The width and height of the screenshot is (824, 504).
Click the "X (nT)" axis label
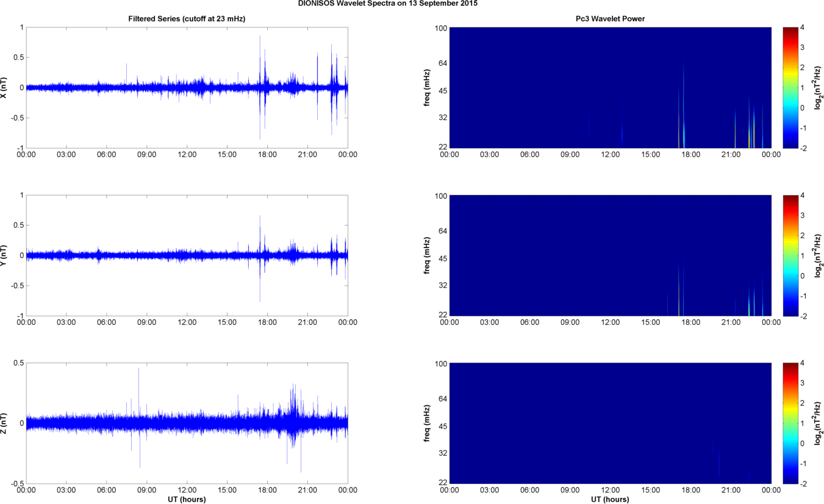point(4,88)
